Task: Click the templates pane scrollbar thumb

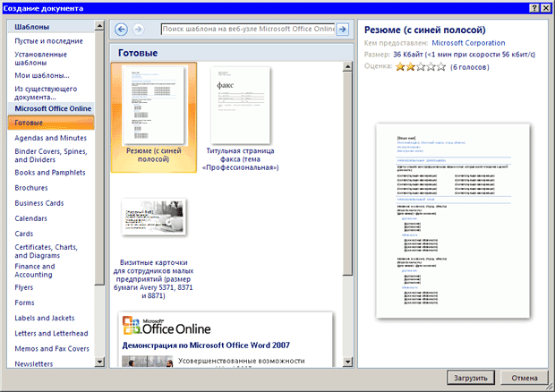Action: click(348, 174)
